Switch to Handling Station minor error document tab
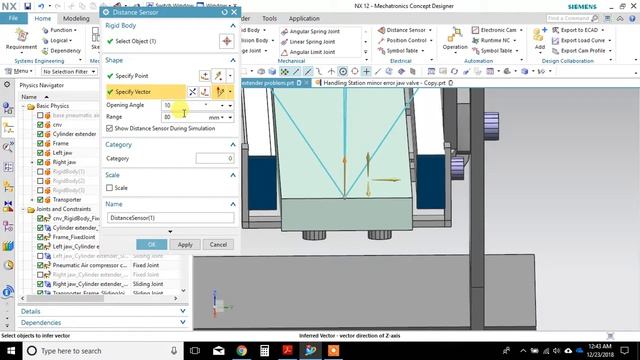 [384, 83]
